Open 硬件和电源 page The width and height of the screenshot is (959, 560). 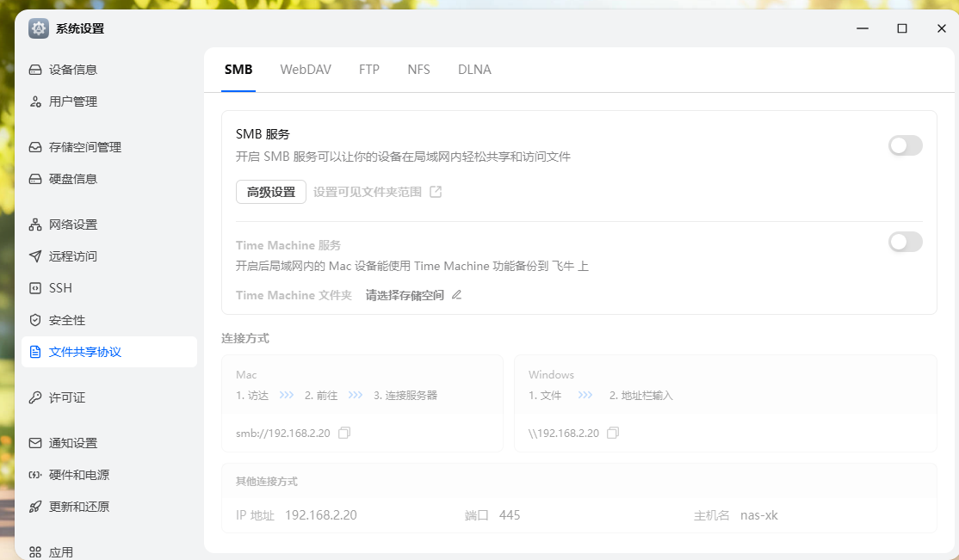pyautogui.click(x=108, y=475)
